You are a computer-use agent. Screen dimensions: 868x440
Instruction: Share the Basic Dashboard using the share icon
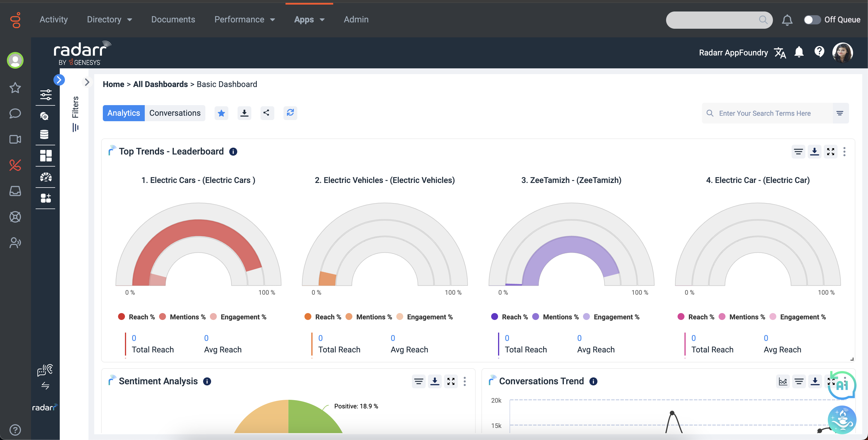(267, 113)
